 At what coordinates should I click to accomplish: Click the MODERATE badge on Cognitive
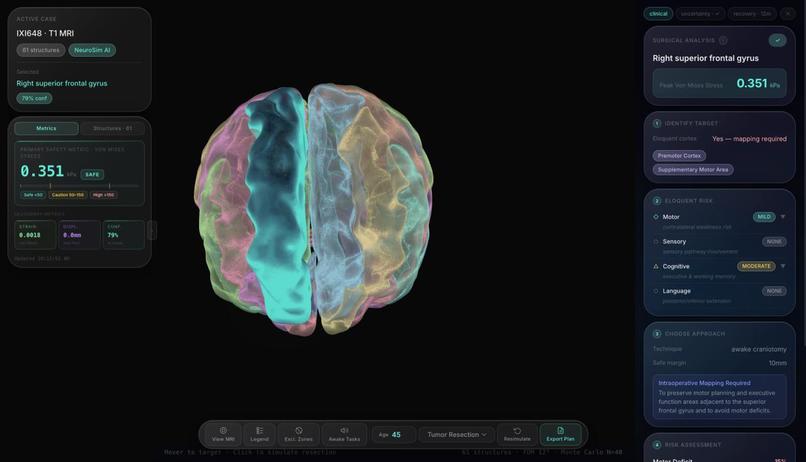point(756,266)
